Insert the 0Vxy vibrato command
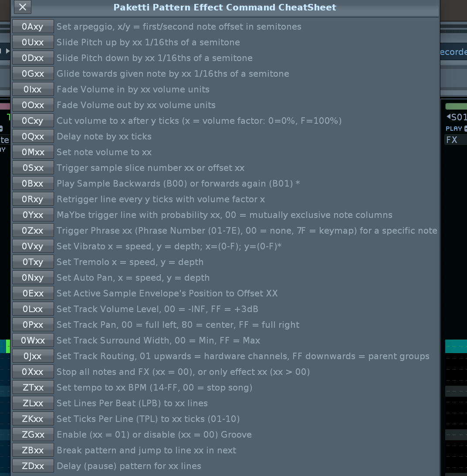Viewport: 467px width, 476px height. 33,246
